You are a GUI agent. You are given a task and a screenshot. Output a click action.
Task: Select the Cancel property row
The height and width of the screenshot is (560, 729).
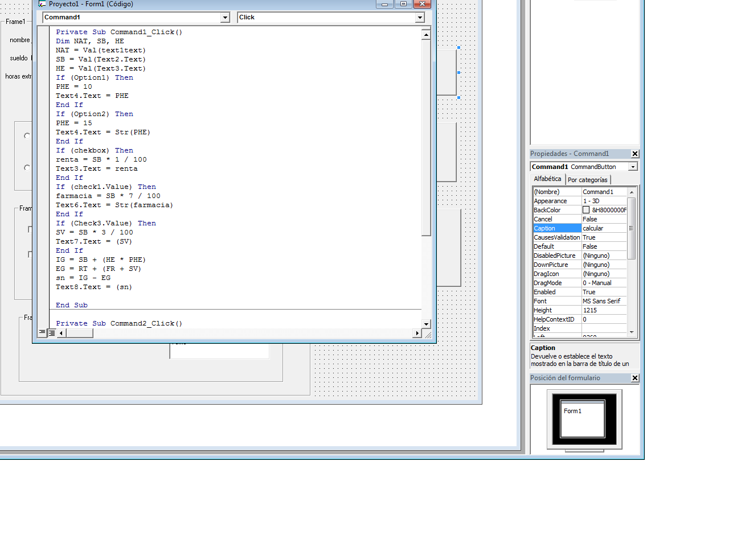[x=580, y=219]
